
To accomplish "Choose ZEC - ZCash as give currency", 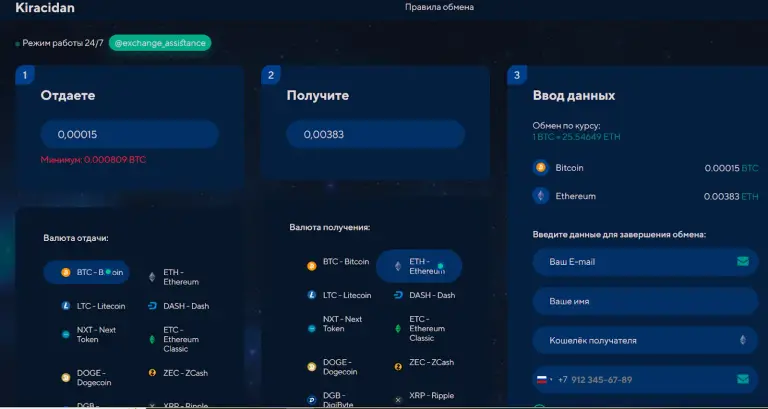I will [x=178, y=373].
